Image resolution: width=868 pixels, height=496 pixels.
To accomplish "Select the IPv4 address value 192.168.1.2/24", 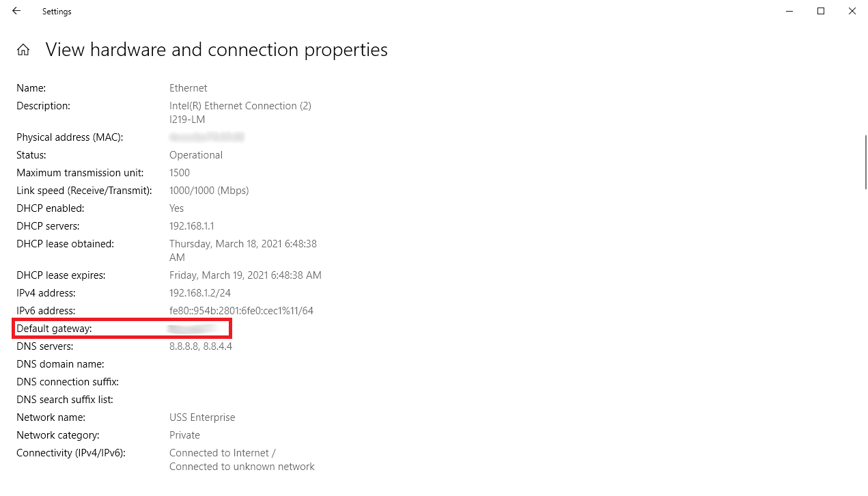I will [x=200, y=293].
